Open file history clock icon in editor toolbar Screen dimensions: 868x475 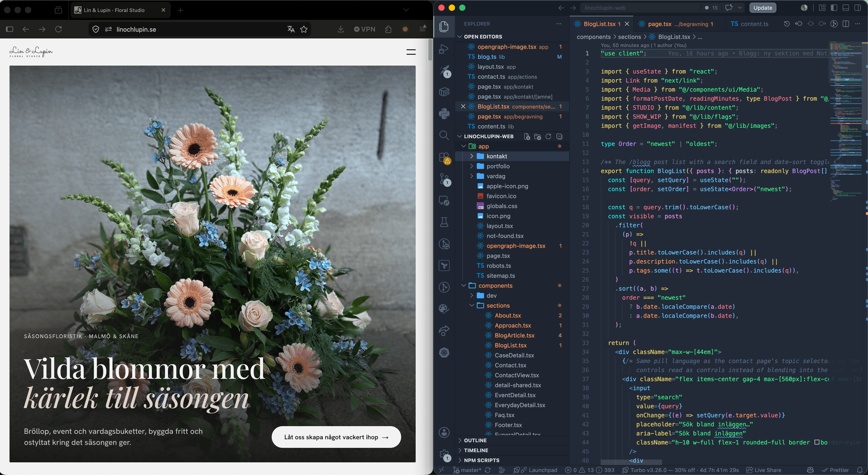pyautogui.click(x=787, y=24)
